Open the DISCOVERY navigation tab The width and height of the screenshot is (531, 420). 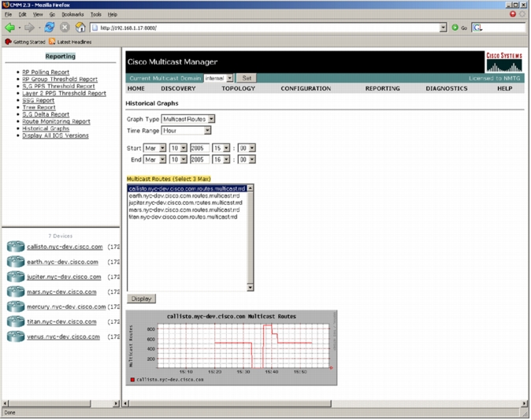pyautogui.click(x=179, y=89)
